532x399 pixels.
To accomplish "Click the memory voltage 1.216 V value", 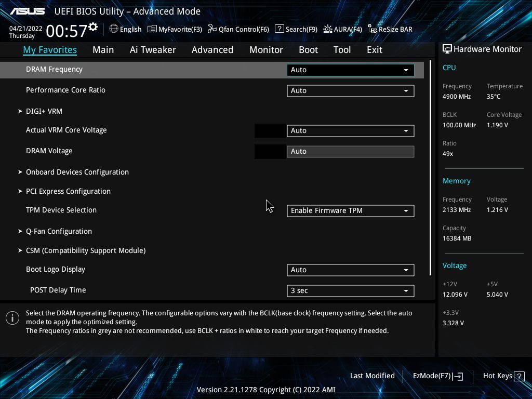I will [497, 210].
